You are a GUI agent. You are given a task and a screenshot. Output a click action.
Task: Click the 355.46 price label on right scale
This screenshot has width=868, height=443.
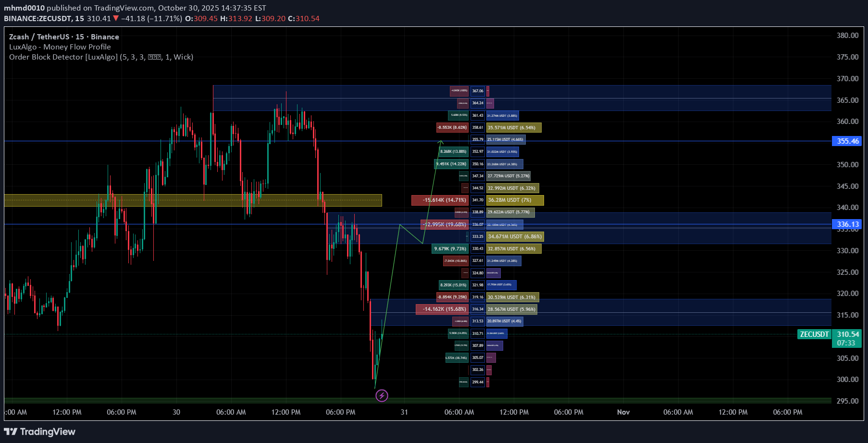coord(848,141)
